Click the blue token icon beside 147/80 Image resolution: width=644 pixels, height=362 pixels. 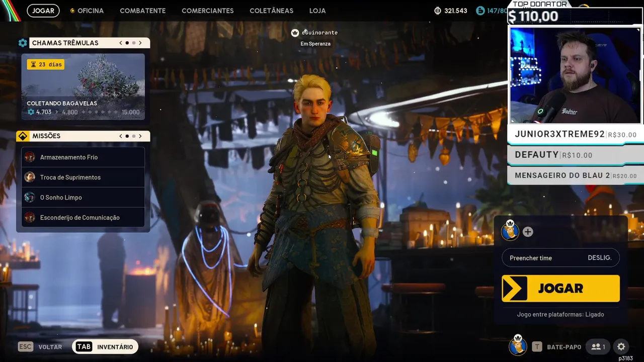click(480, 11)
